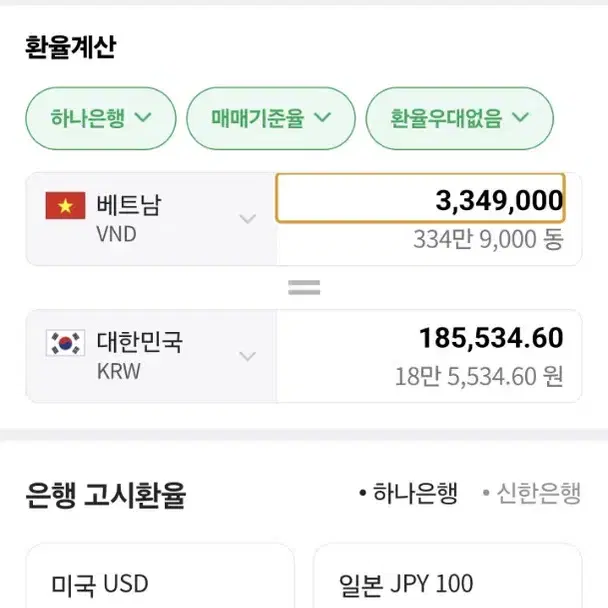Open the 미국 USD rate card
The width and height of the screenshot is (608, 608).
pos(160,576)
